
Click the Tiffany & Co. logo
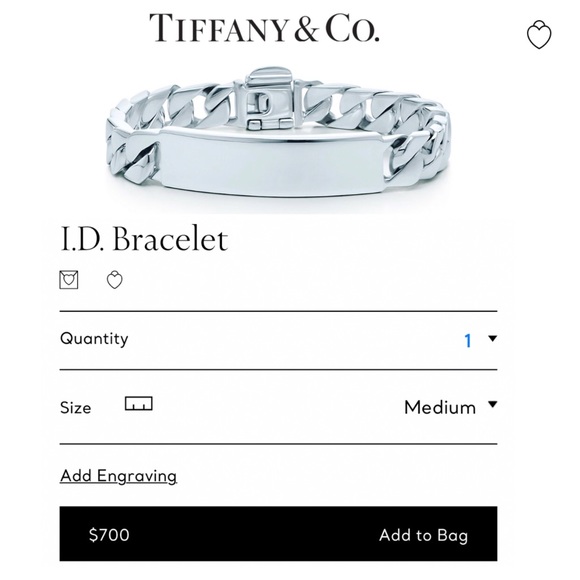[264, 28]
